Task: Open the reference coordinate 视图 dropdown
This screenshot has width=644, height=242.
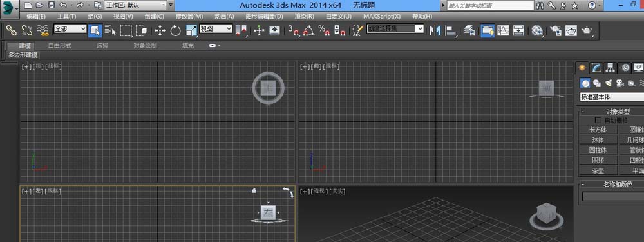Action: coord(216,29)
